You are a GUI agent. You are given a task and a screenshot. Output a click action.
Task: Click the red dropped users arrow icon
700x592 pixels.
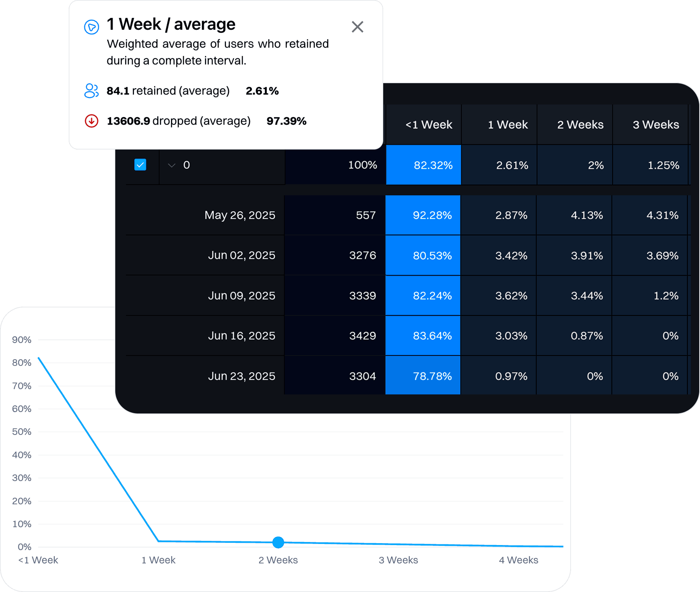[x=91, y=121]
